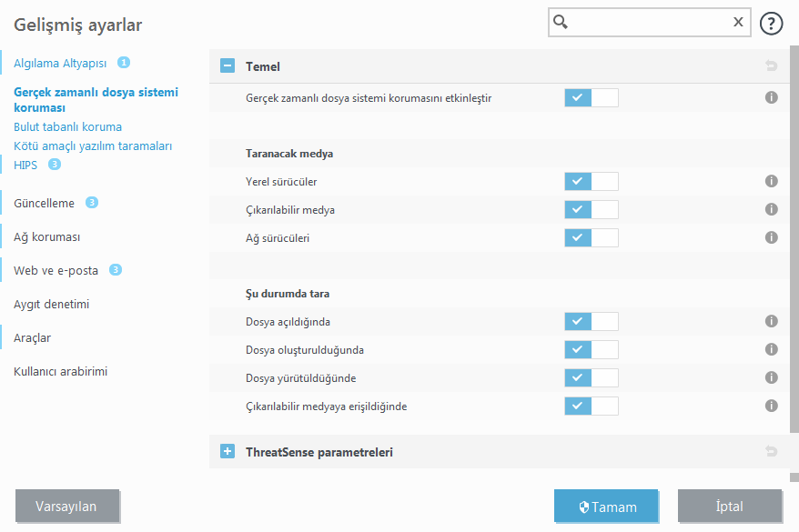This screenshot has height=532, width=799.
Task: Collapse the Temel section
Action: click(x=228, y=66)
